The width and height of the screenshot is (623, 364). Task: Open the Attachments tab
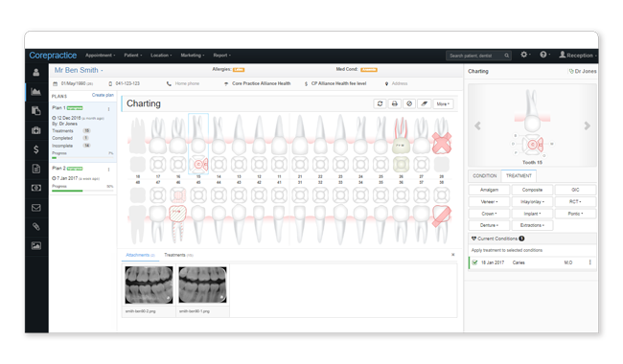tap(140, 255)
